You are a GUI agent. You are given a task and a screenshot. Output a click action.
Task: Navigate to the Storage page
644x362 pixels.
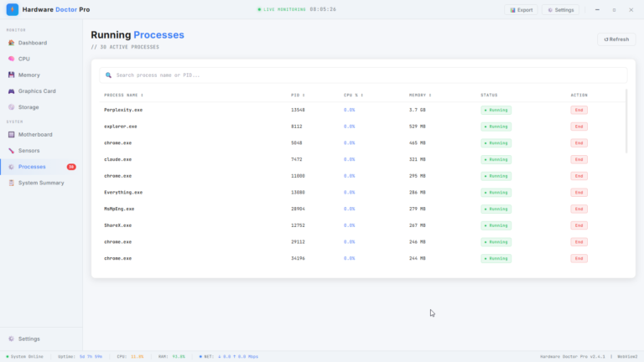click(41, 107)
